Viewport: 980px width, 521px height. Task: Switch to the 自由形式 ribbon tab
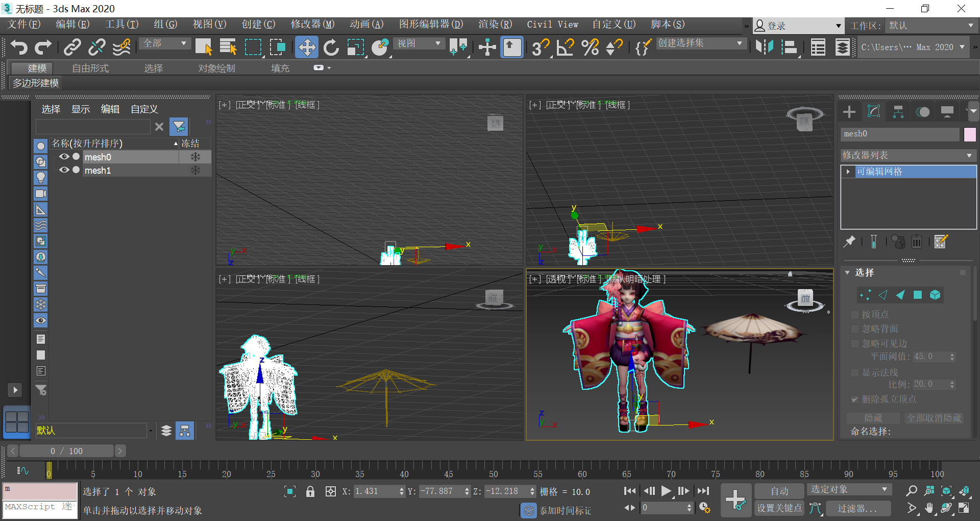click(x=90, y=68)
